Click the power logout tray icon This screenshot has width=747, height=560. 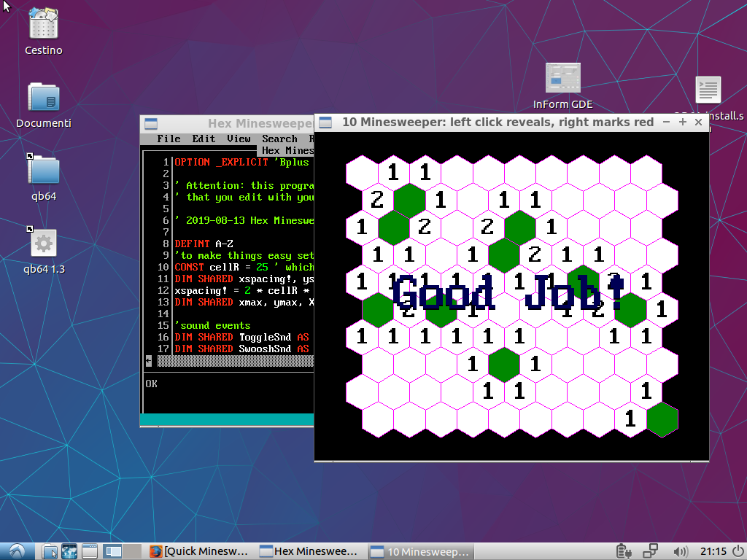pyautogui.click(x=737, y=551)
